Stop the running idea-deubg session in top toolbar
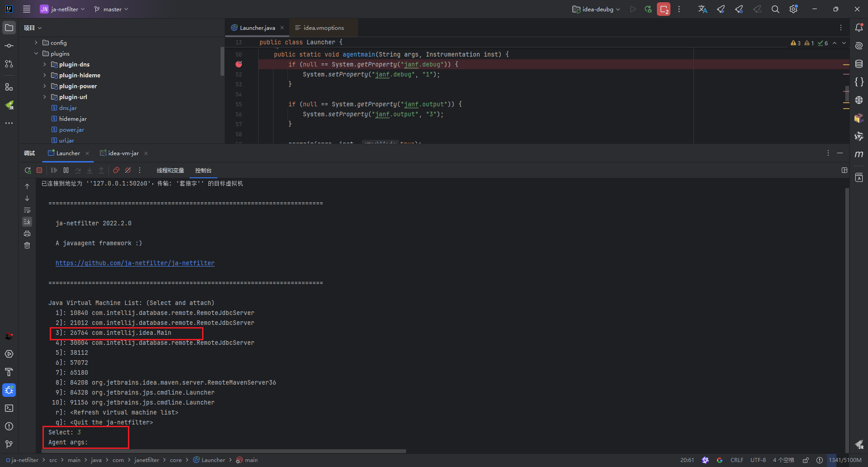The width and height of the screenshot is (868, 467). tap(664, 9)
